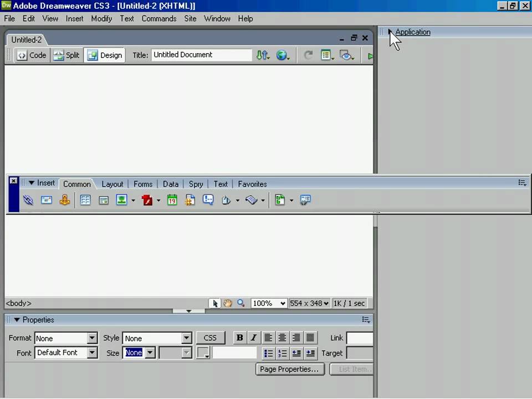Toggle Bold formatting
Screen dimensions: 532x399
coord(240,337)
